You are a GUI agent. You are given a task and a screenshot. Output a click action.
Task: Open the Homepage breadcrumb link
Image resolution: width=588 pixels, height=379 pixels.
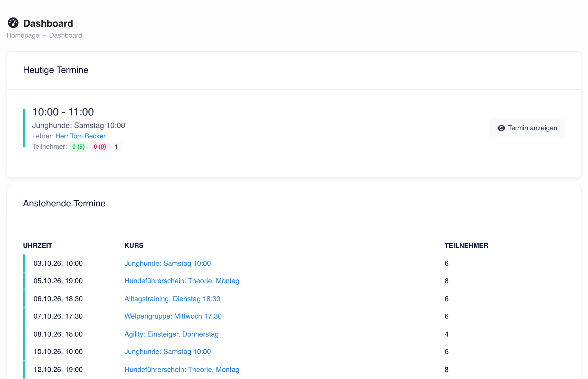[23, 35]
